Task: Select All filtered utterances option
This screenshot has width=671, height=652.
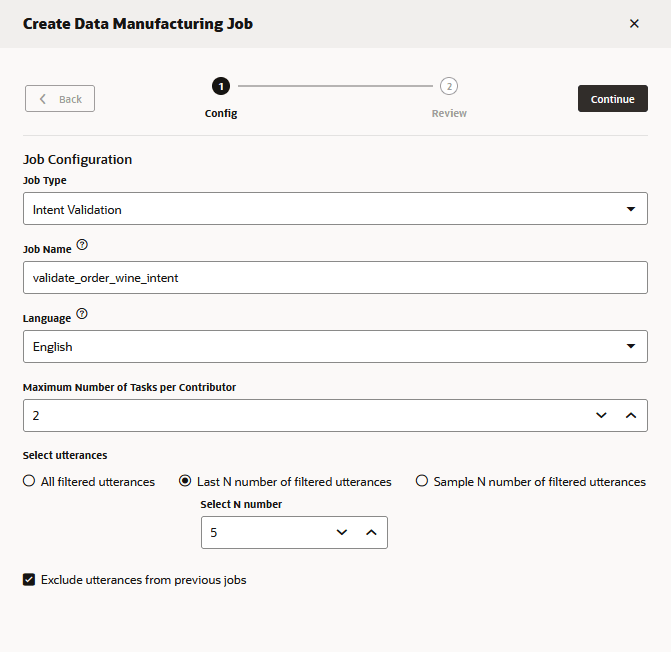Action: pos(29,481)
